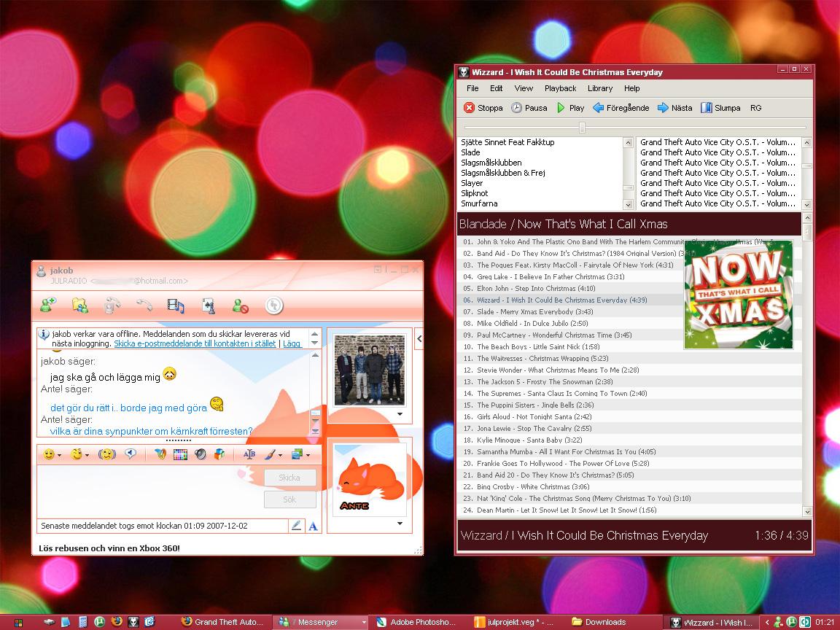This screenshot has width=840, height=630.
Task: Open the Help menu in music player
Action: point(631,88)
